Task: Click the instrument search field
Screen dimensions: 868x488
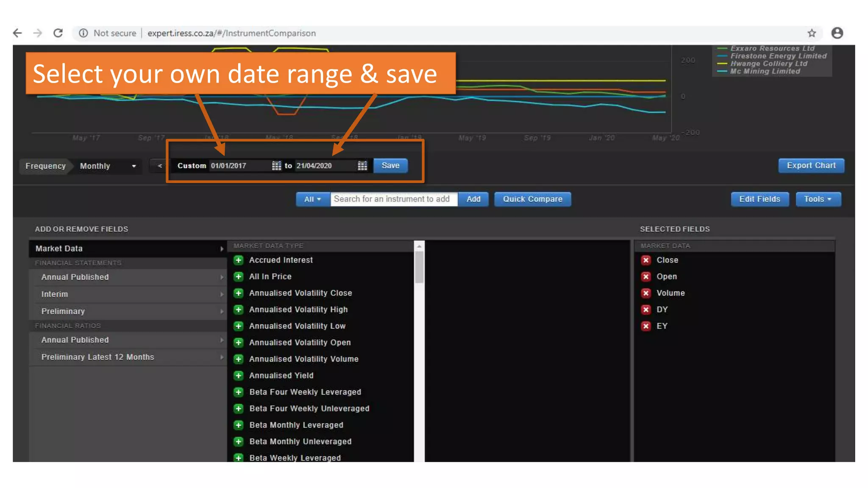Action: pyautogui.click(x=394, y=199)
